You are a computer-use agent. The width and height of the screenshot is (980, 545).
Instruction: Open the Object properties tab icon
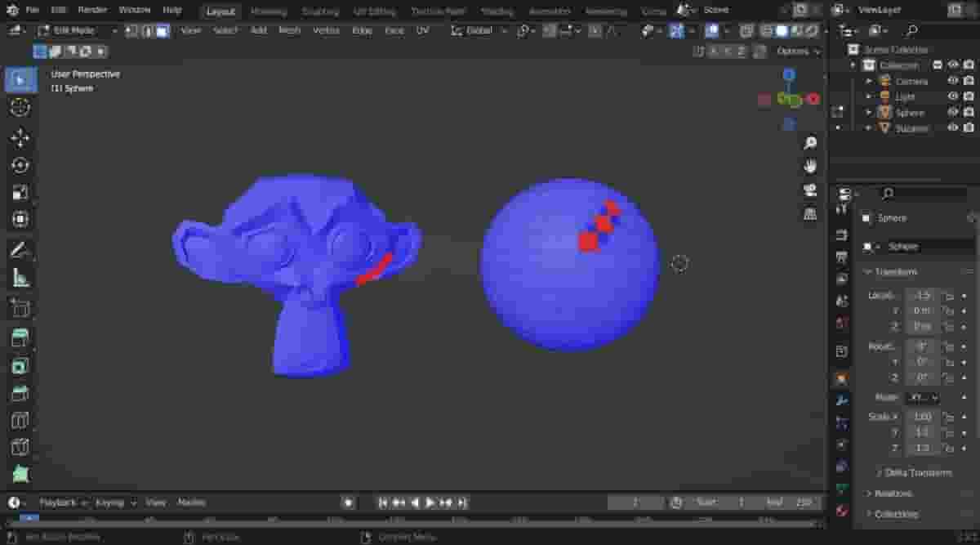[x=842, y=379]
